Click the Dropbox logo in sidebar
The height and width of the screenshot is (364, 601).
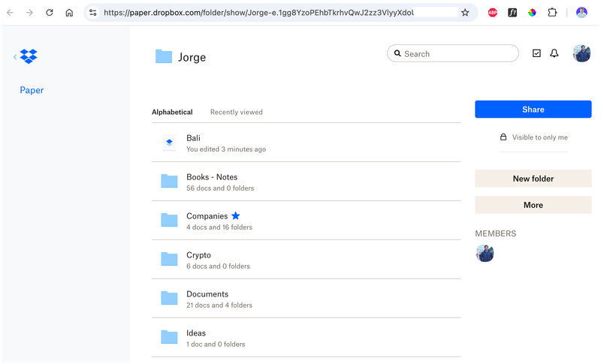point(29,56)
